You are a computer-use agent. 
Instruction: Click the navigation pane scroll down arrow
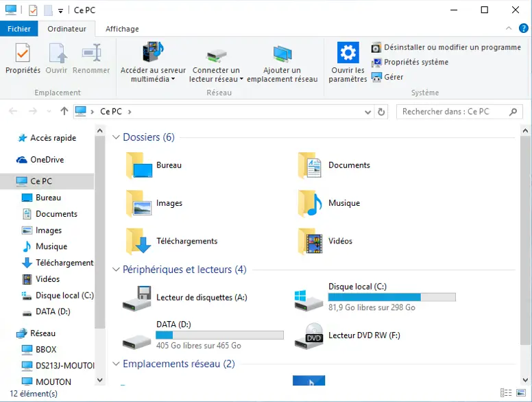coord(100,380)
